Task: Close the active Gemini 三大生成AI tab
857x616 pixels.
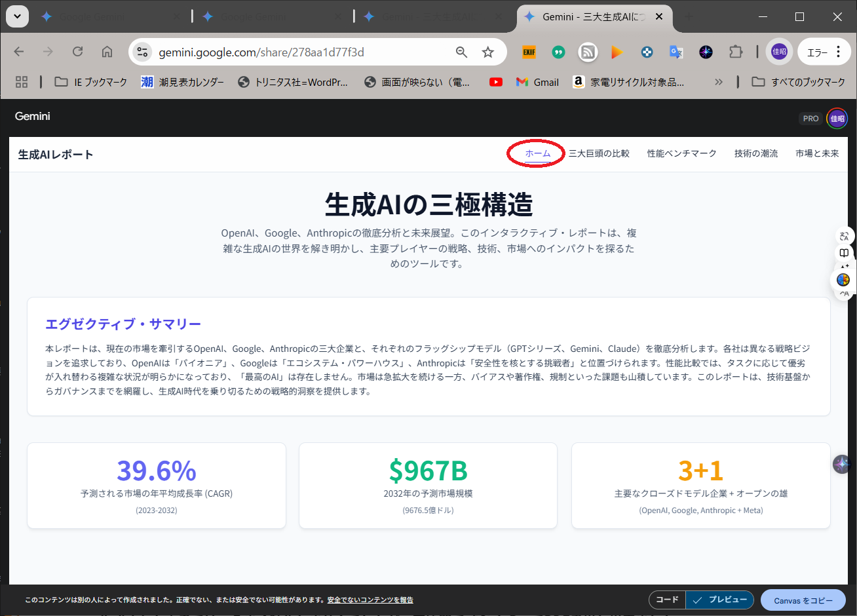Action: (x=659, y=17)
